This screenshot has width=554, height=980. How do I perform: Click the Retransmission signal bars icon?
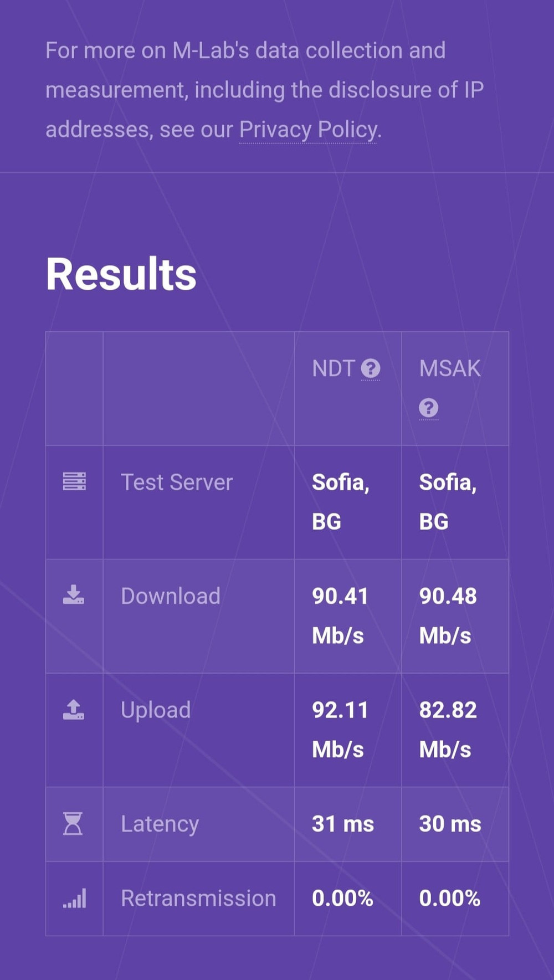point(74,898)
